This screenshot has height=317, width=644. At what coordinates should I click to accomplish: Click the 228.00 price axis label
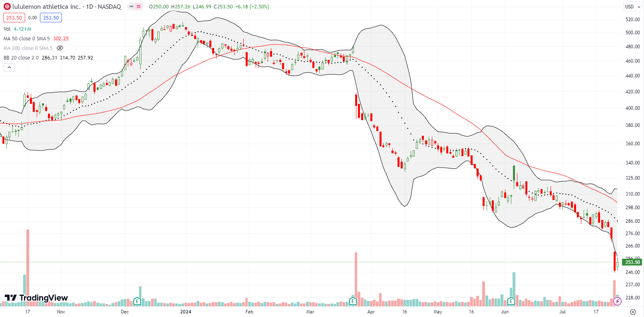[632, 297]
